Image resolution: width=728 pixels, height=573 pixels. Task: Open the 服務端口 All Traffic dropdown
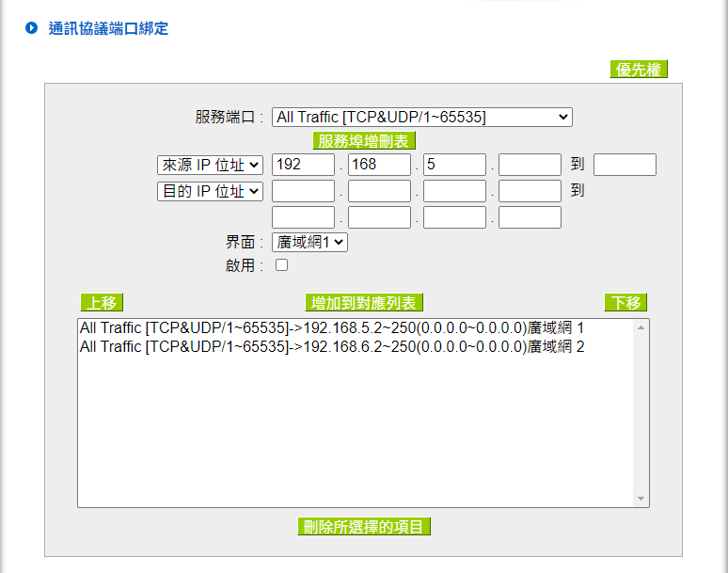421,117
